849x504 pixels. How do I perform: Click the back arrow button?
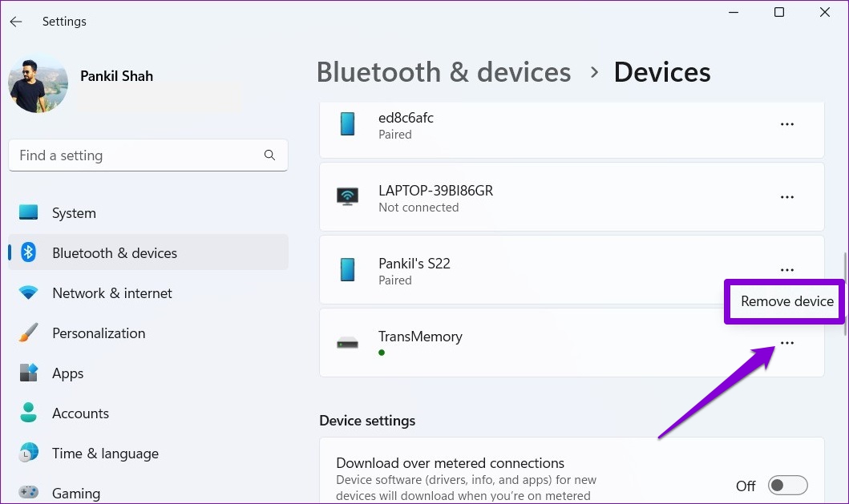16,21
